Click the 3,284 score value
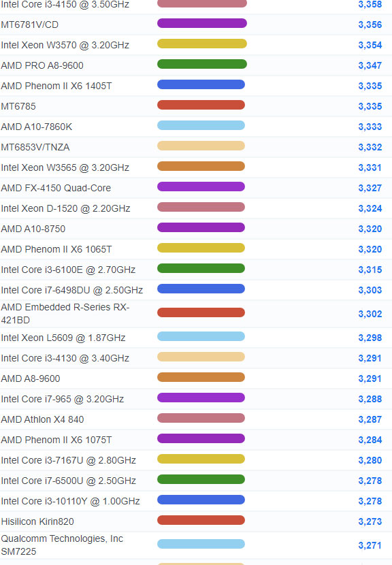This screenshot has width=392, height=565. (x=370, y=440)
